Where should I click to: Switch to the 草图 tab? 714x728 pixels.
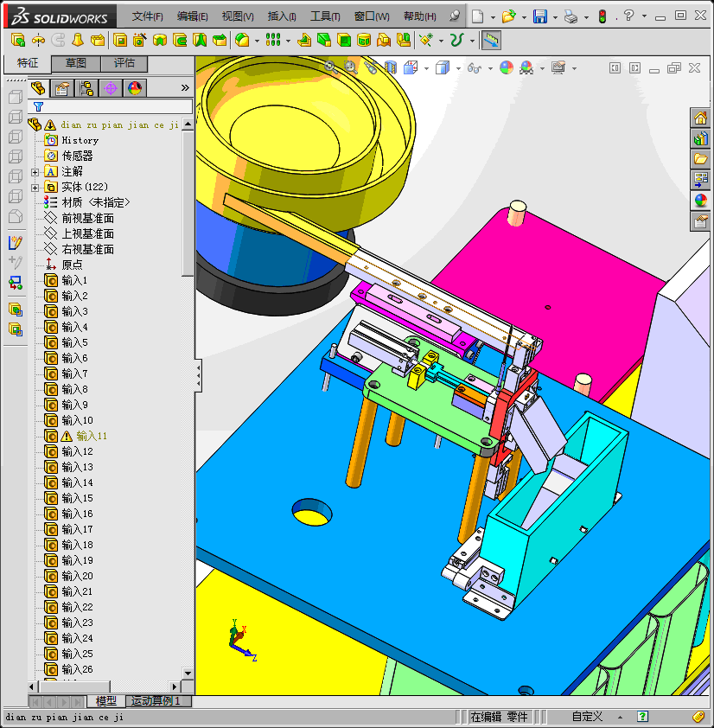pos(76,63)
